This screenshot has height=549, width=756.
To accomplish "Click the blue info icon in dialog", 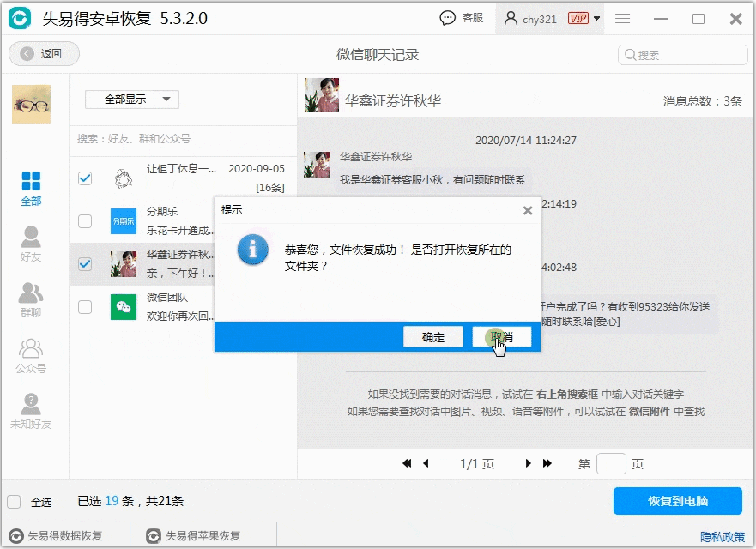I will tap(252, 250).
